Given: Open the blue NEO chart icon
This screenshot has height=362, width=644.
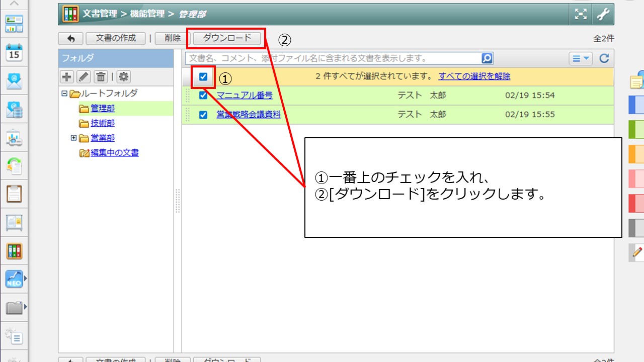Looking at the screenshot, I should pyautogui.click(x=14, y=279).
